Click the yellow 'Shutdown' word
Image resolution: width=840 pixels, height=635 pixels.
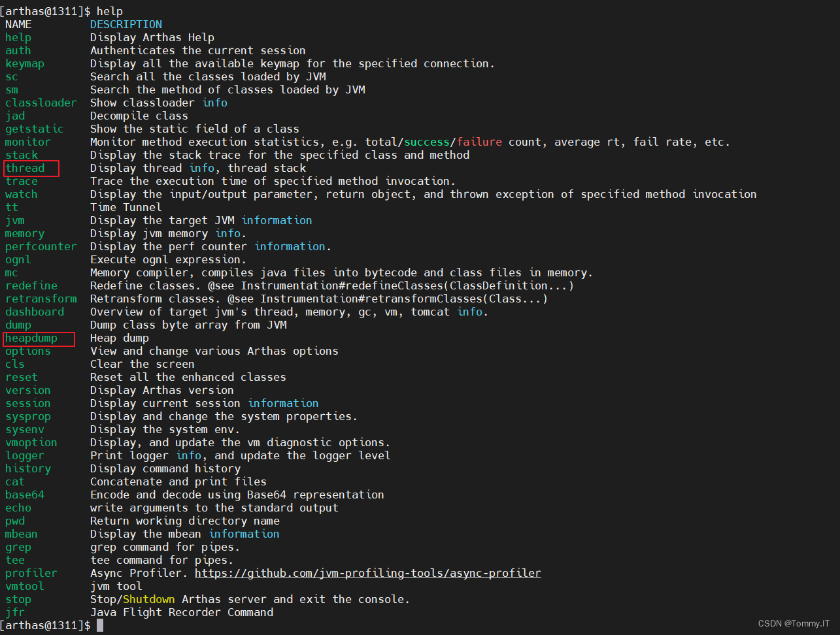point(148,599)
